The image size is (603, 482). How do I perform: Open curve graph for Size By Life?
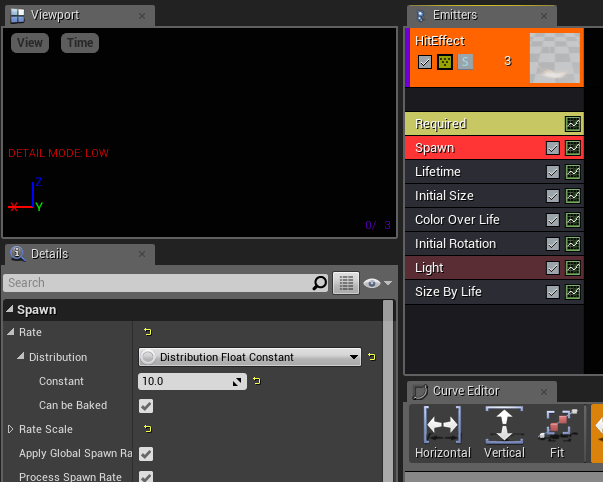click(573, 292)
